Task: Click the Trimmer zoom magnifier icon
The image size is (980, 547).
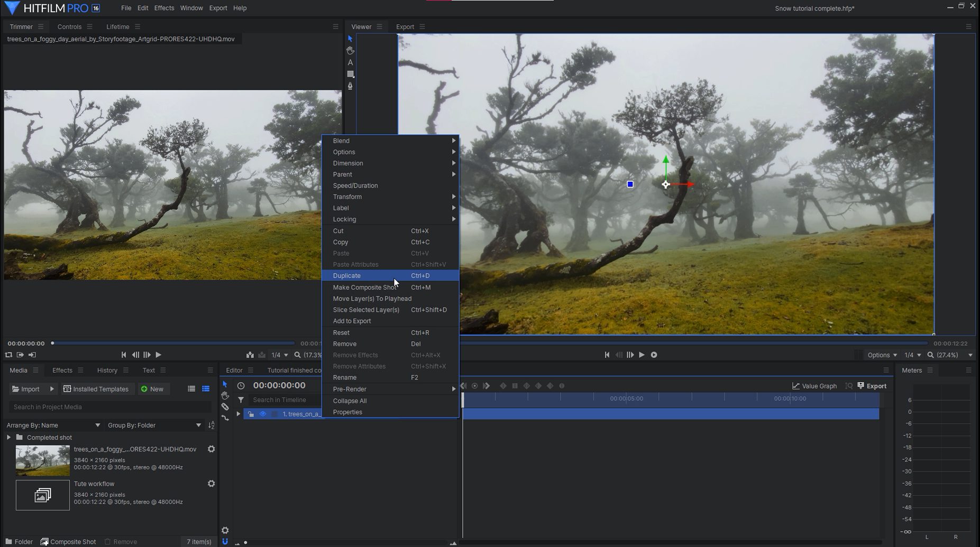Action: pyautogui.click(x=297, y=355)
